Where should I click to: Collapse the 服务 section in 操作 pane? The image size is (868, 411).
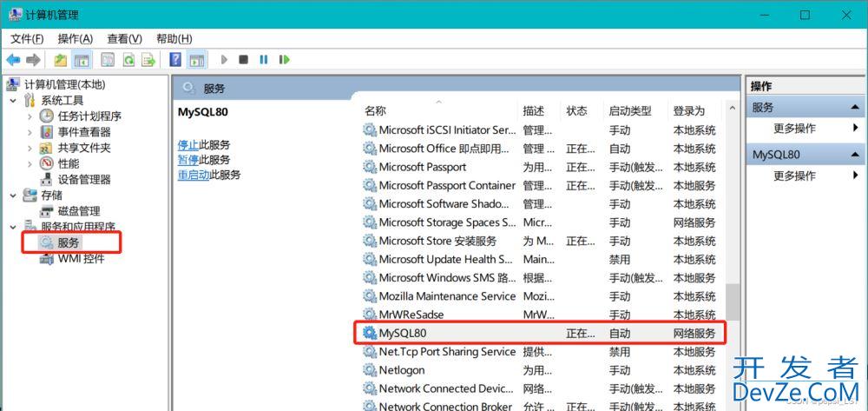click(853, 108)
